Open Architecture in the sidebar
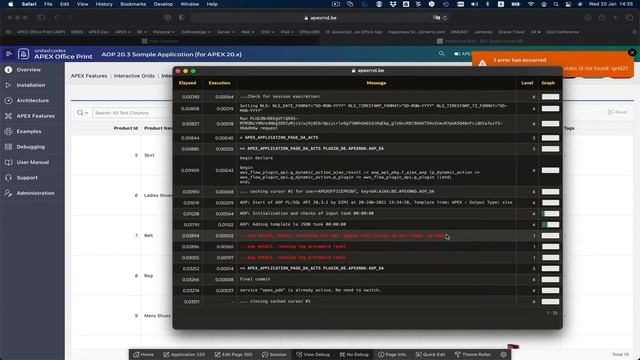The height and width of the screenshot is (360, 640). click(x=32, y=100)
